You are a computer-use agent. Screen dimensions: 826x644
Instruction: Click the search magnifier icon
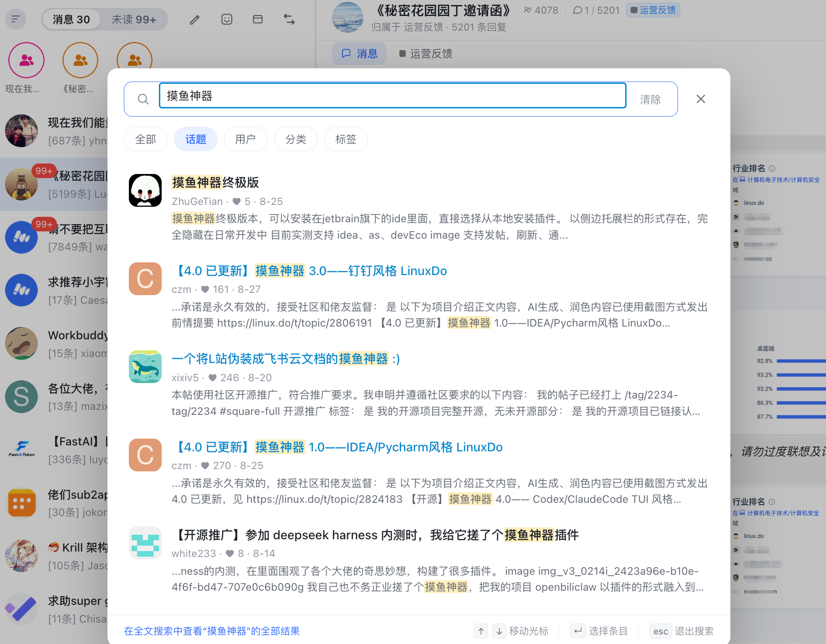click(143, 99)
